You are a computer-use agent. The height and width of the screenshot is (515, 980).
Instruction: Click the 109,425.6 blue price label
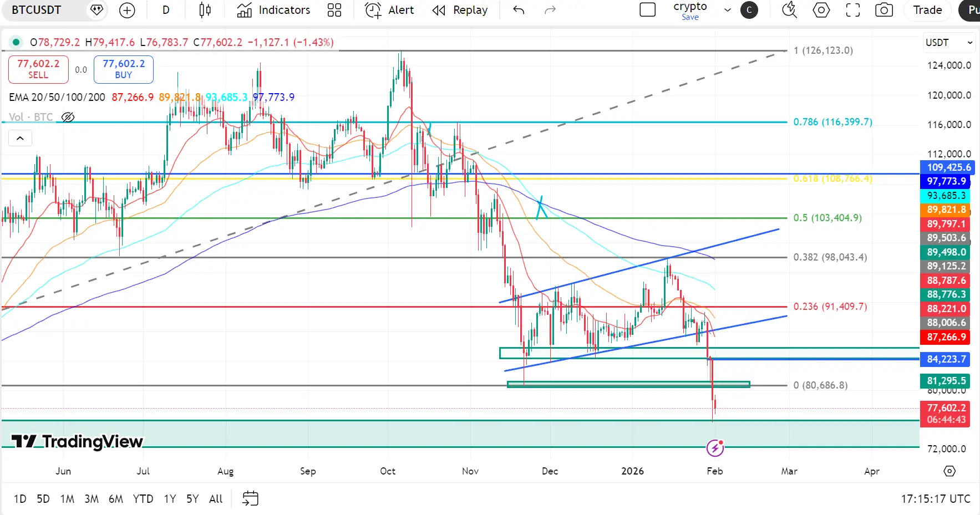(x=948, y=167)
